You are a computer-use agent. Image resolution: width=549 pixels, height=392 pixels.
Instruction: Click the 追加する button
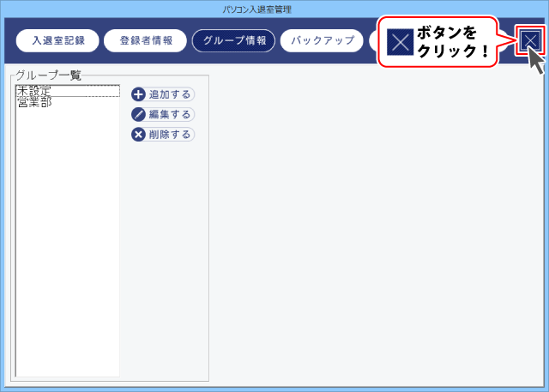tap(163, 94)
